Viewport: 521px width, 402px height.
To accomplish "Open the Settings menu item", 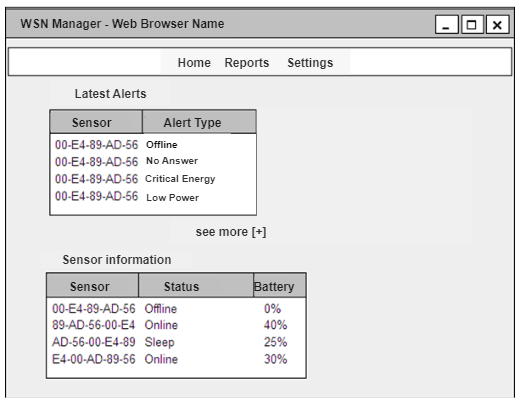I will click(x=310, y=63).
